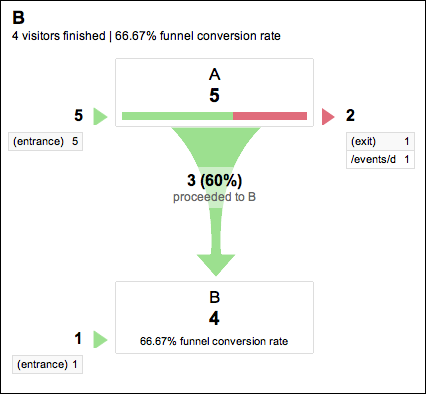The height and width of the screenshot is (394, 426).
Task: Click the bold count 5 in box A
Action: pyautogui.click(x=214, y=96)
